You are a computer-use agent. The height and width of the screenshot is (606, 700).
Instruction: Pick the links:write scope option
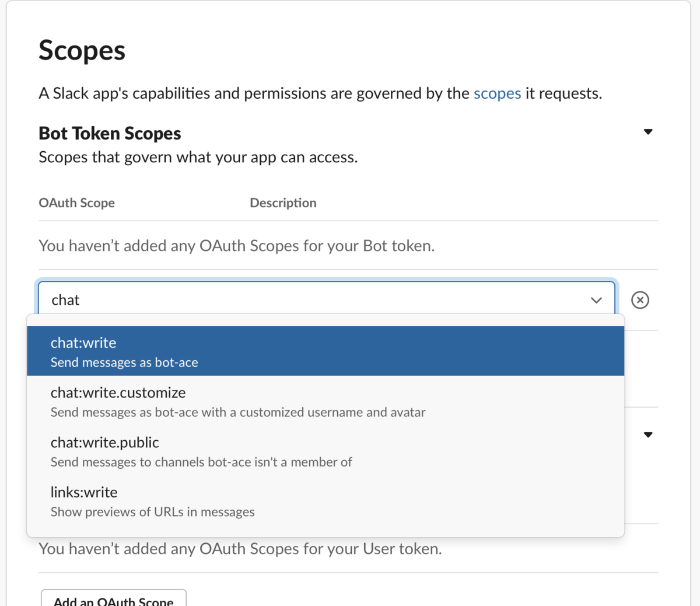coord(325,501)
